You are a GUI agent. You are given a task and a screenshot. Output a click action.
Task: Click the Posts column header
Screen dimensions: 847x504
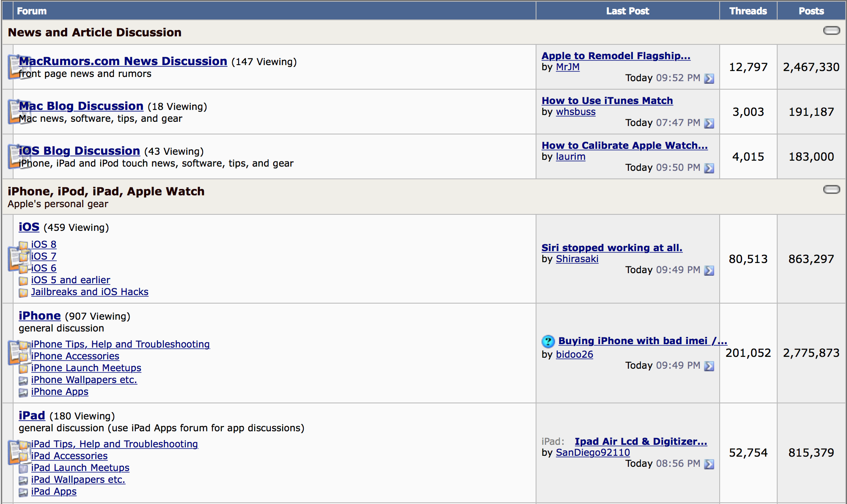[811, 11]
